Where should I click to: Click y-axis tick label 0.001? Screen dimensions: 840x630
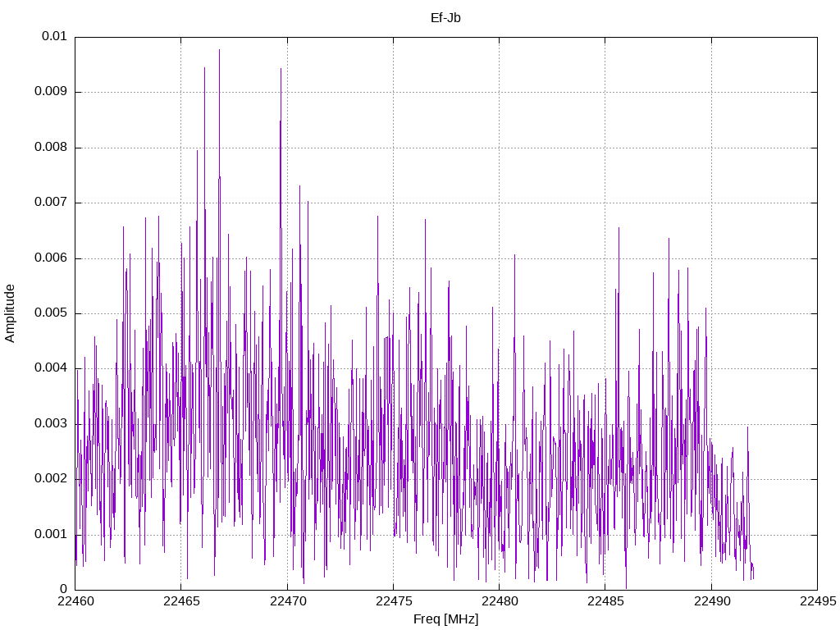click(51, 534)
